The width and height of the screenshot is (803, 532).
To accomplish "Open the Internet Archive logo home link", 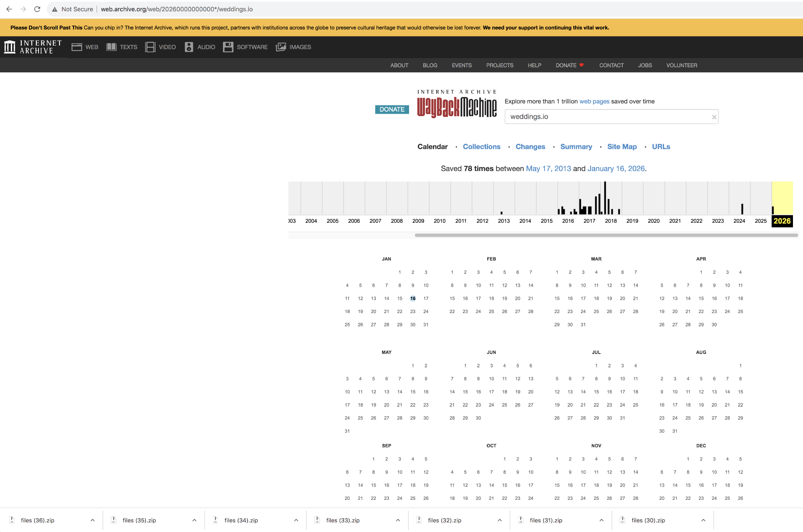I will pos(33,47).
